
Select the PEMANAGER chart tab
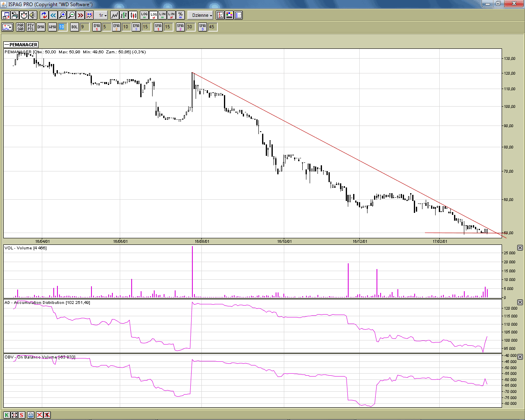(x=21, y=45)
